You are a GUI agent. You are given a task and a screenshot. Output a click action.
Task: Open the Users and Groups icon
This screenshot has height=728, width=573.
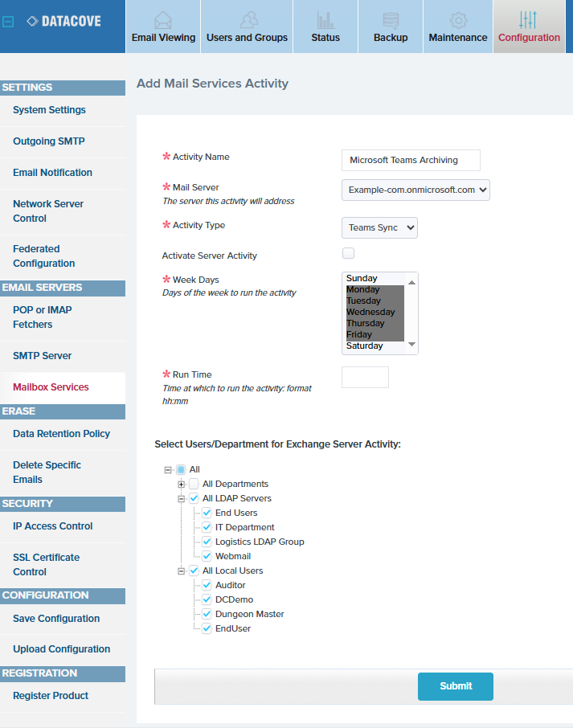click(x=249, y=19)
